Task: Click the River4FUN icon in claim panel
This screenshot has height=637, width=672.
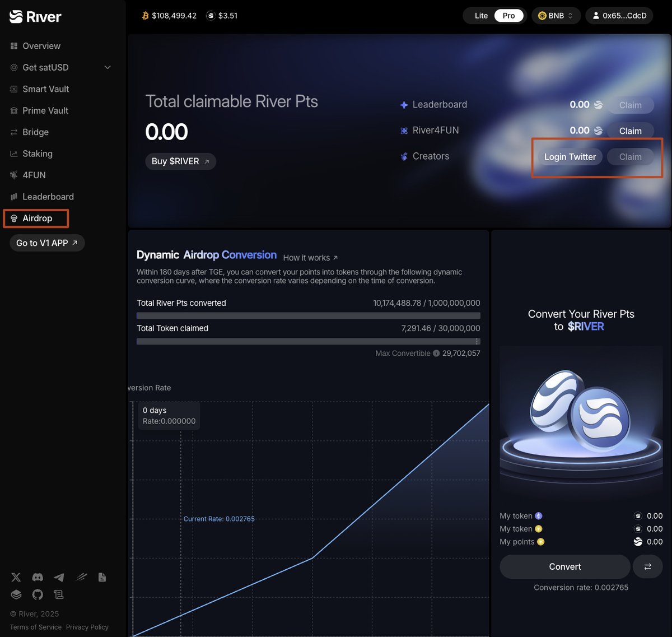Action: coord(404,131)
